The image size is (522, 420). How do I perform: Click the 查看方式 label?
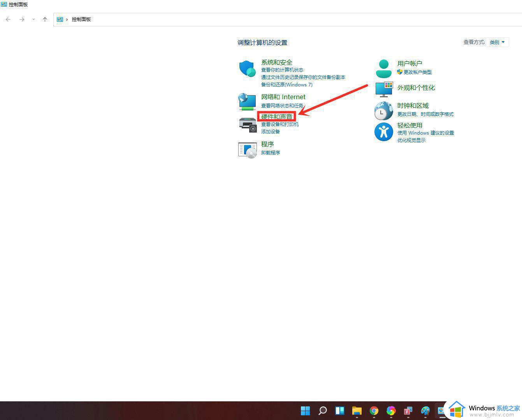click(x=474, y=42)
